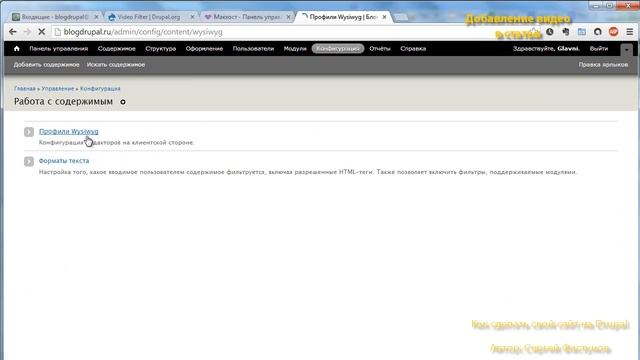The width and height of the screenshot is (640, 360).
Task: Open the Справка admin menu
Action: point(413,49)
